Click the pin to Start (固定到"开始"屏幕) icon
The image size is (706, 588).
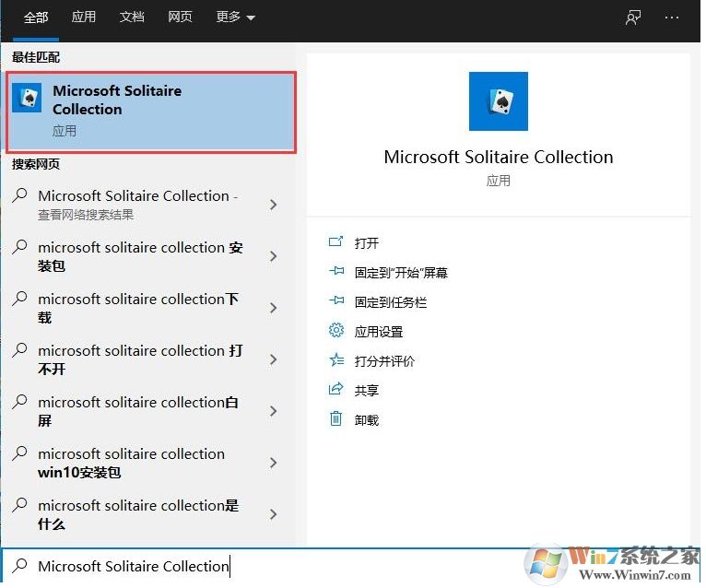point(335,272)
